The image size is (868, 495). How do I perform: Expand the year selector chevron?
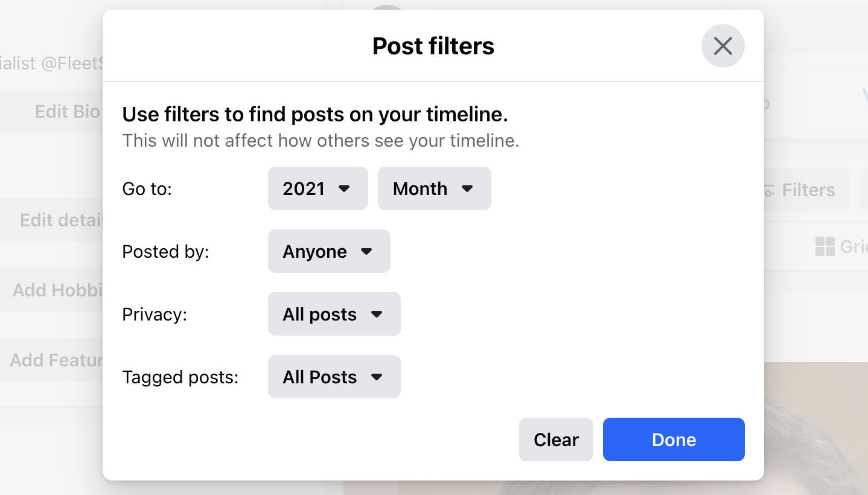point(345,188)
